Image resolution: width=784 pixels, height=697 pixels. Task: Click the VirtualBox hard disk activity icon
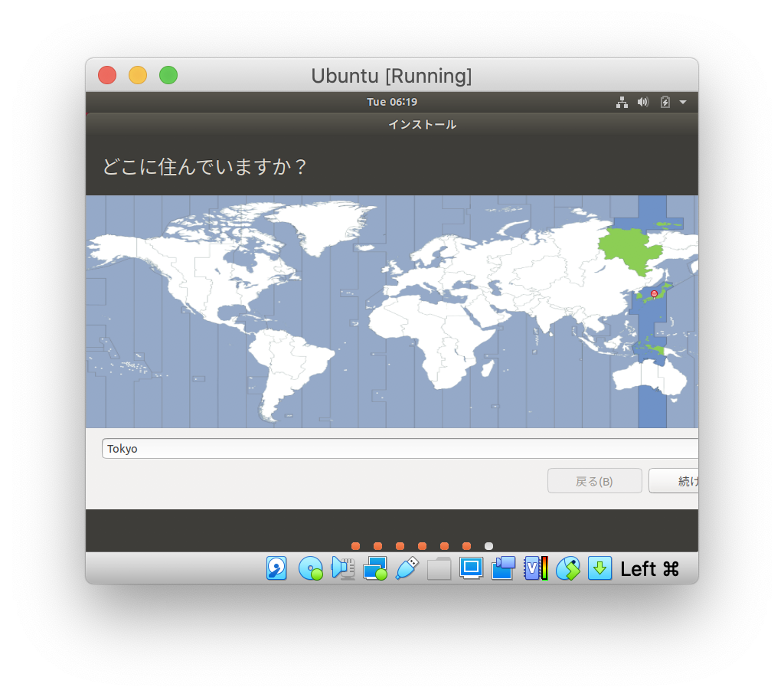pyautogui.click(x=276, y=568)
